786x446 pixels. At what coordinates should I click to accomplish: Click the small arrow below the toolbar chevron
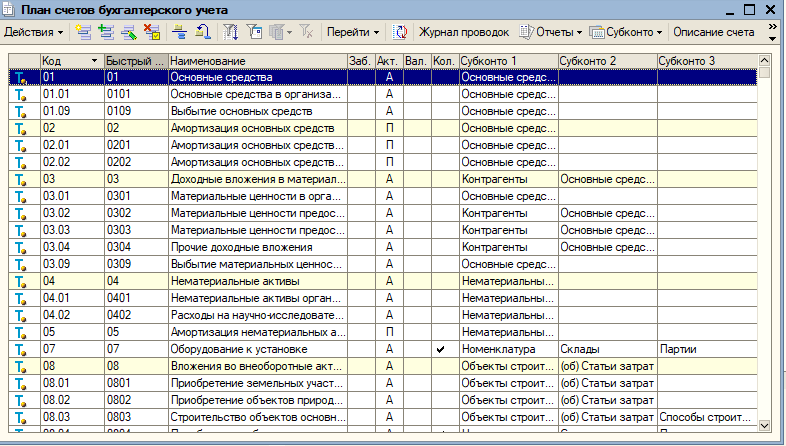(x=772, y=39)
